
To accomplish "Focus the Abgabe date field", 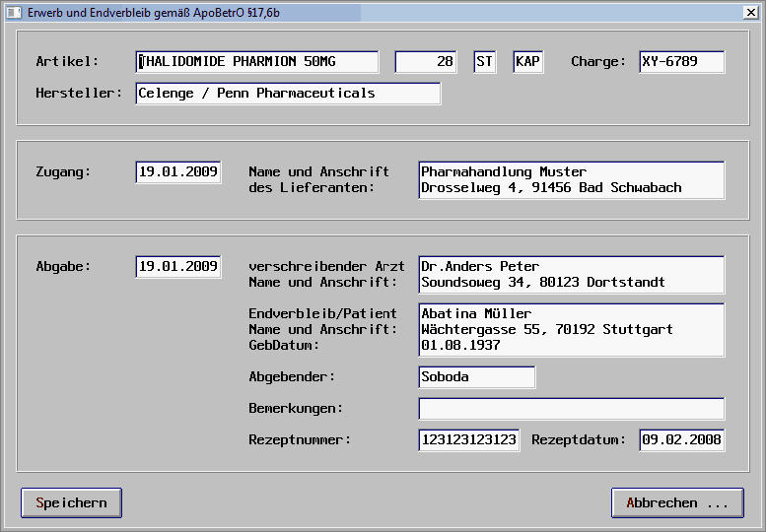I will click(x=178, y=267).
